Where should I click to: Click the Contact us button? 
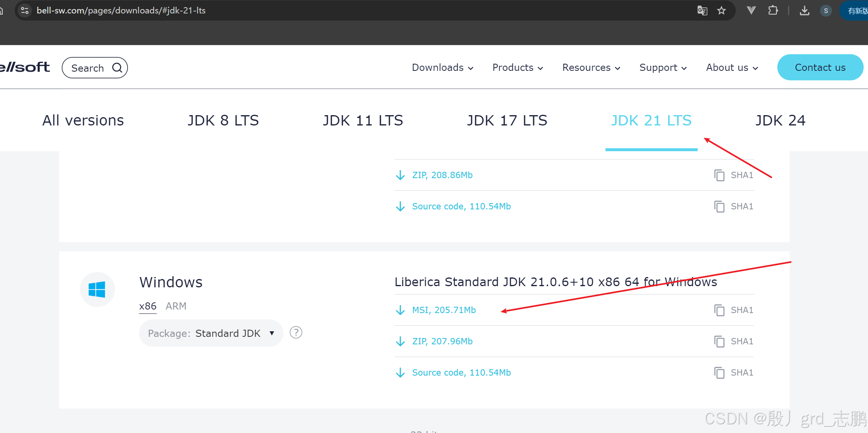820,68
